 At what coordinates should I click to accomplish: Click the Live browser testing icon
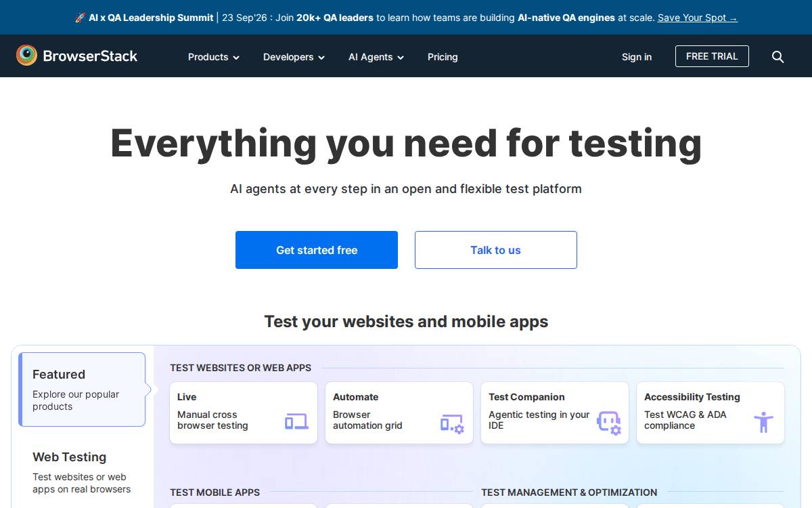(296, 422)
